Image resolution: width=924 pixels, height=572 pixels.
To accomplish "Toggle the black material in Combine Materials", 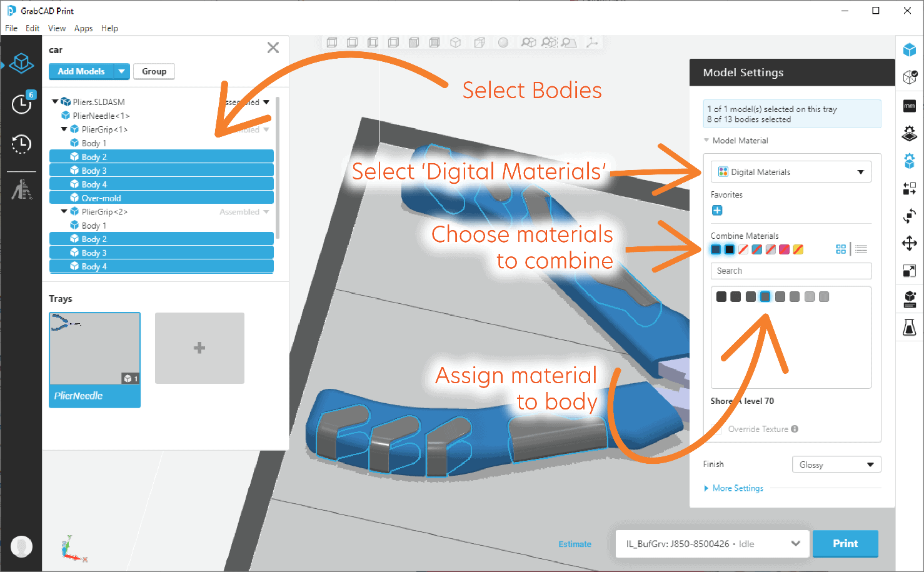I will point(730,249).
